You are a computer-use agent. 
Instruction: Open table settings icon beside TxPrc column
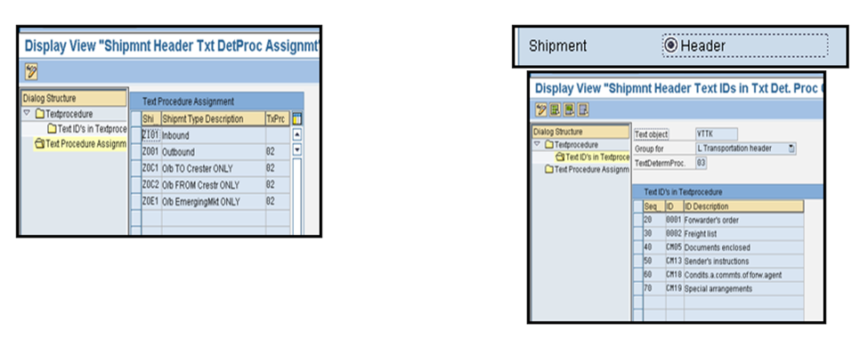296,119
